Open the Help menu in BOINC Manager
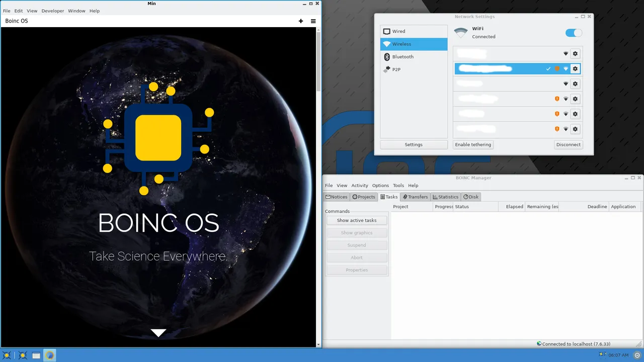Screen dimensions: 644x362 click(x=413, y=186)
